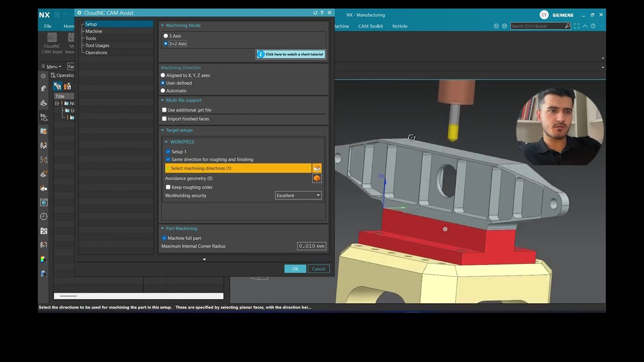Viewport: 644px width, 362px height.
Task: Send positive feedback with the smiley icon
Action: tap(496, 26)
